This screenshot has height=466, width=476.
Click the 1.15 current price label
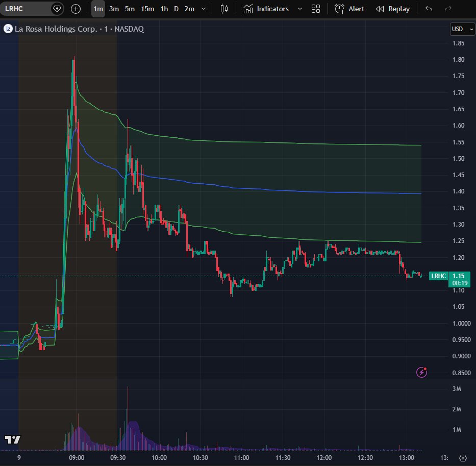458,276
